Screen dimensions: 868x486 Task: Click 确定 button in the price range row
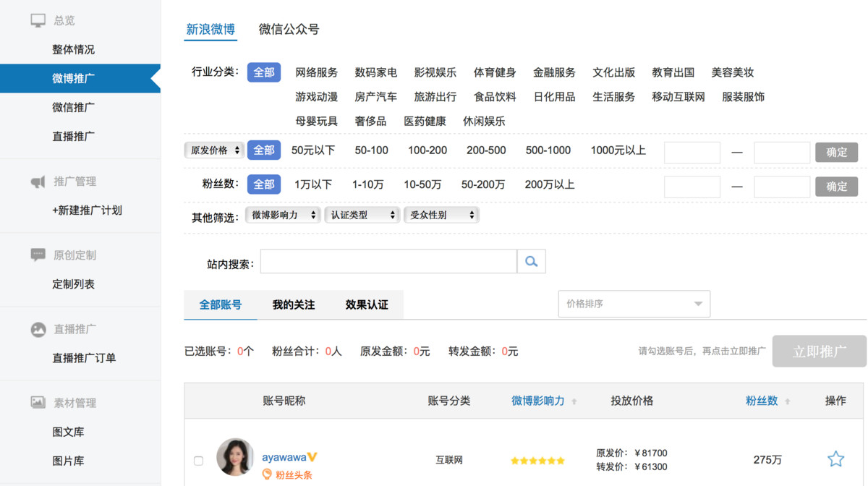836,153
